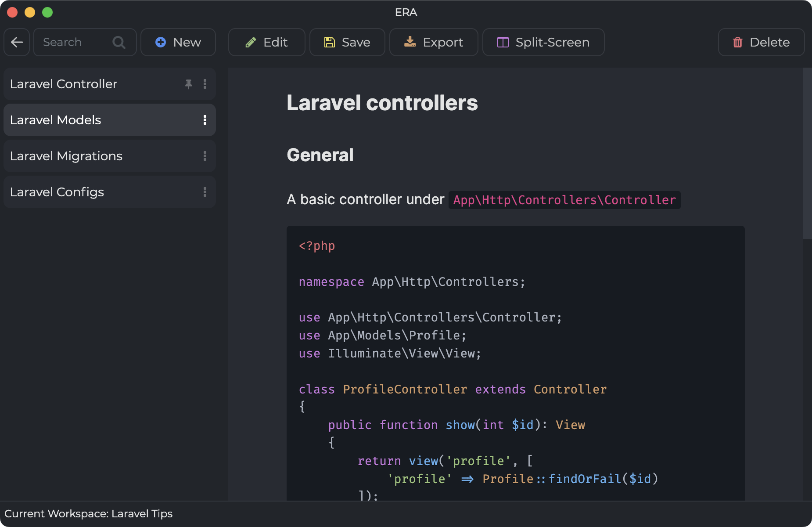
Task: Click the use App\Models\Profile line
Action: (x=382, y=336)
